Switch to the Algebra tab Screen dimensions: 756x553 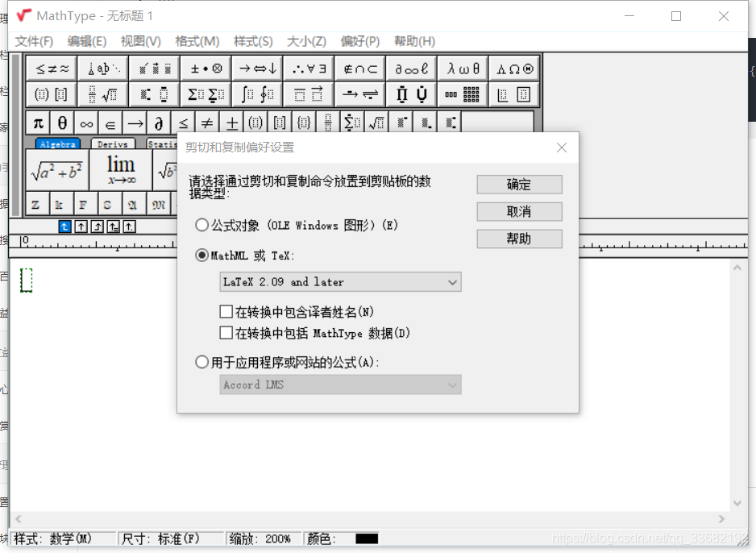tap(58, 144)
